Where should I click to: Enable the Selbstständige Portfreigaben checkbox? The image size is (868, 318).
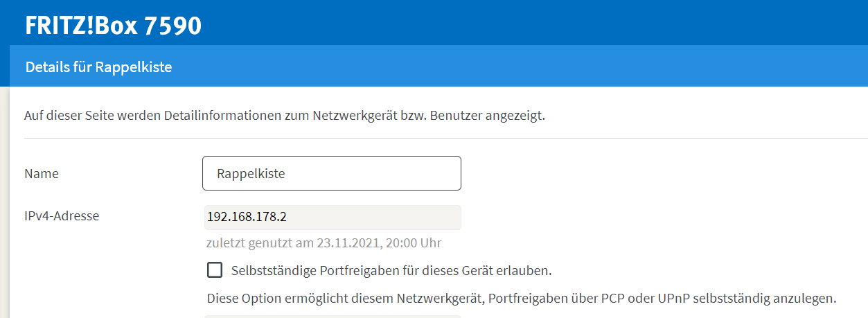[x=215, y=270]
